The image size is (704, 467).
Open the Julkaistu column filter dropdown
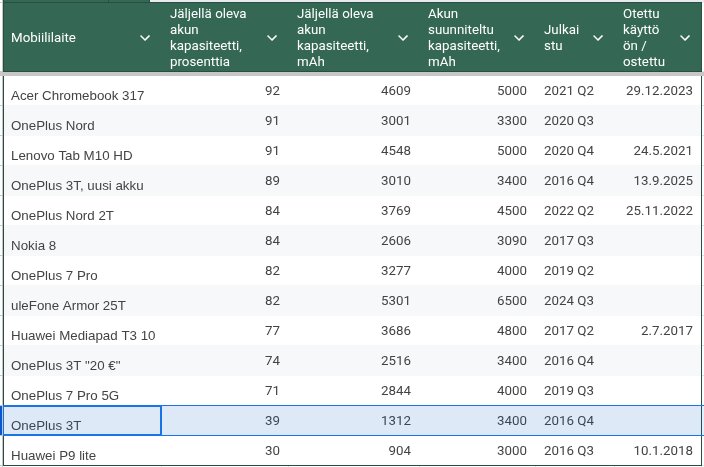point(596,37)
